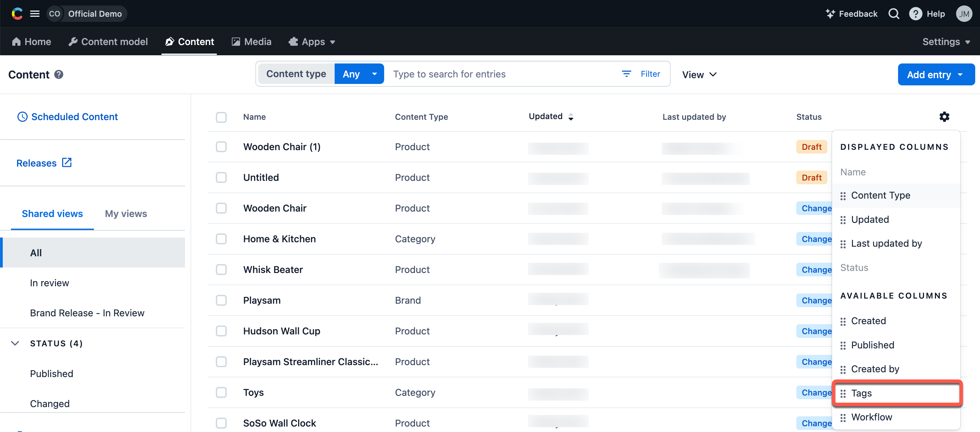Viewport: 980px width, 432px height.
Task: Open the Playsam Streamliner Classic entry
Action: tap(310, 362)
